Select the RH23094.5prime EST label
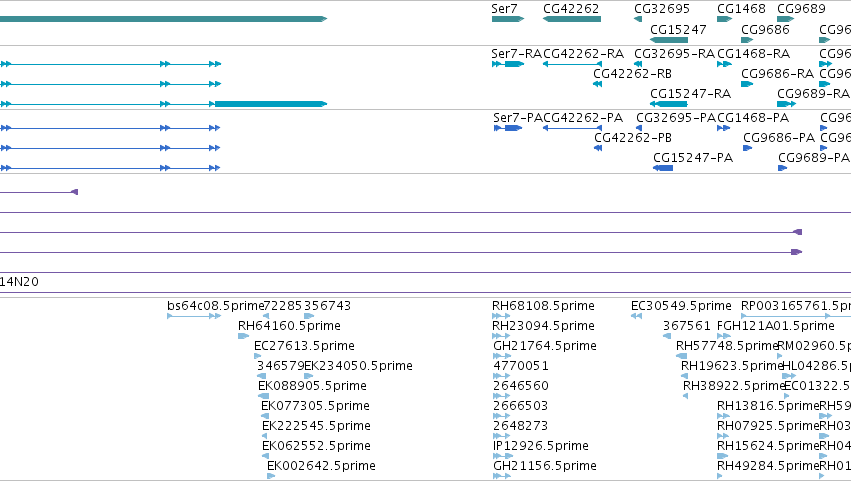This screenshot has height=481, width=851. click(543, 326)
